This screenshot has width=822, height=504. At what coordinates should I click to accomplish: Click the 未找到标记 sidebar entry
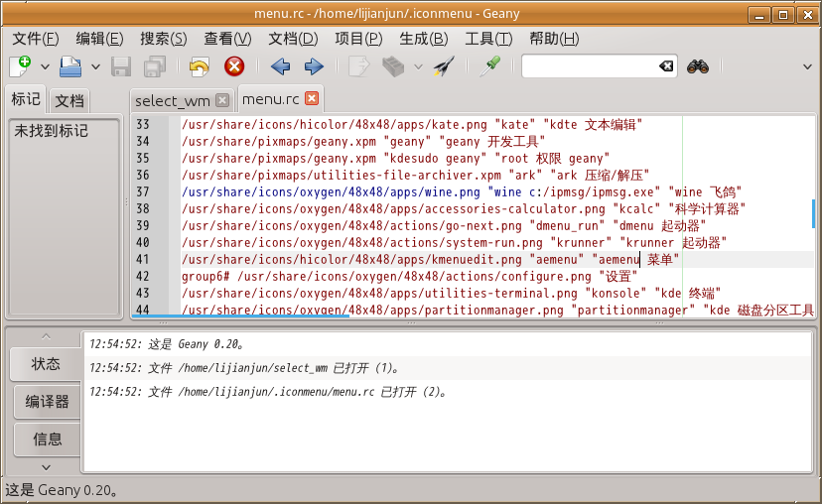coord(52,130)
